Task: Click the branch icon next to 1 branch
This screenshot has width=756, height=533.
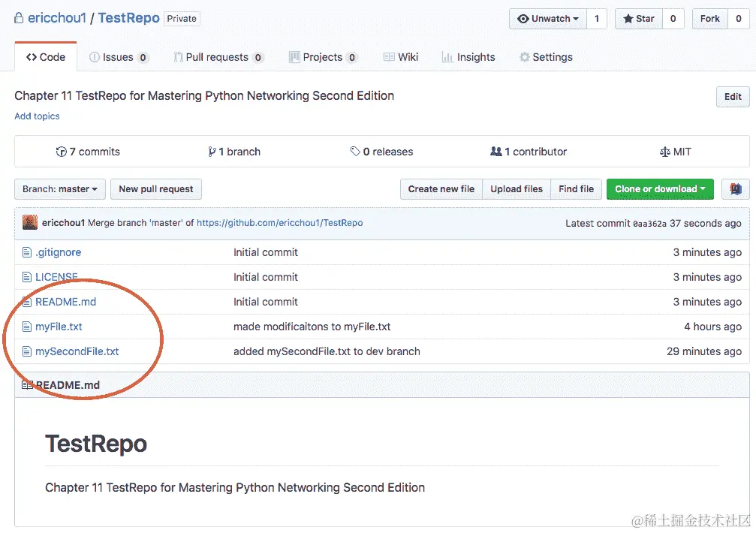Action: (212, 152)
